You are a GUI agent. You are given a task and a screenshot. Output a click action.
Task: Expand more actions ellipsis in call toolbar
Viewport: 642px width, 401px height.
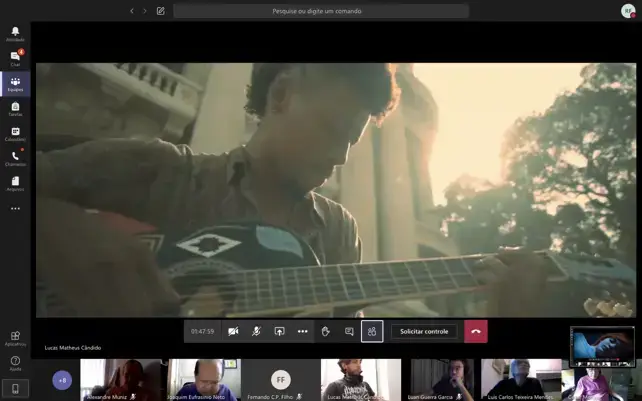pos(302,331)
